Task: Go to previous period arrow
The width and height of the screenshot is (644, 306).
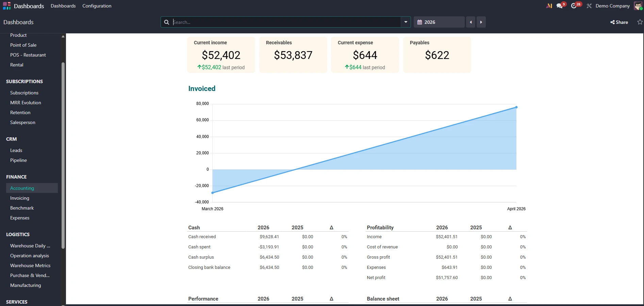Action: [471, 22]
